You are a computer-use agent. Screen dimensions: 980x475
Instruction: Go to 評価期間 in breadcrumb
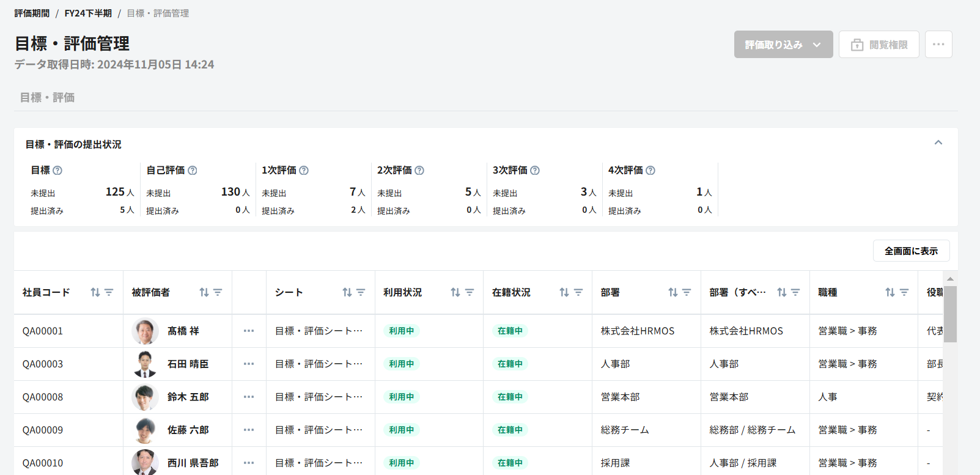click(x=32, y=13)
